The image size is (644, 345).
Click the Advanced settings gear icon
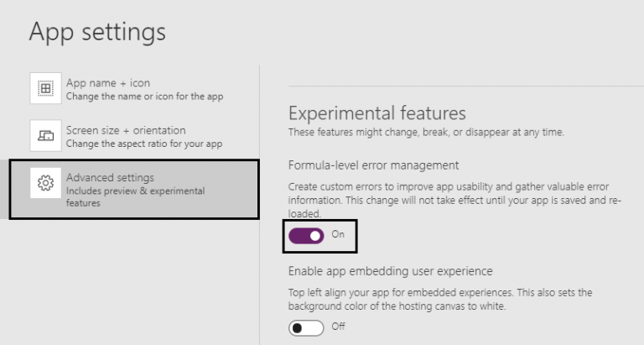click(46, 182)
